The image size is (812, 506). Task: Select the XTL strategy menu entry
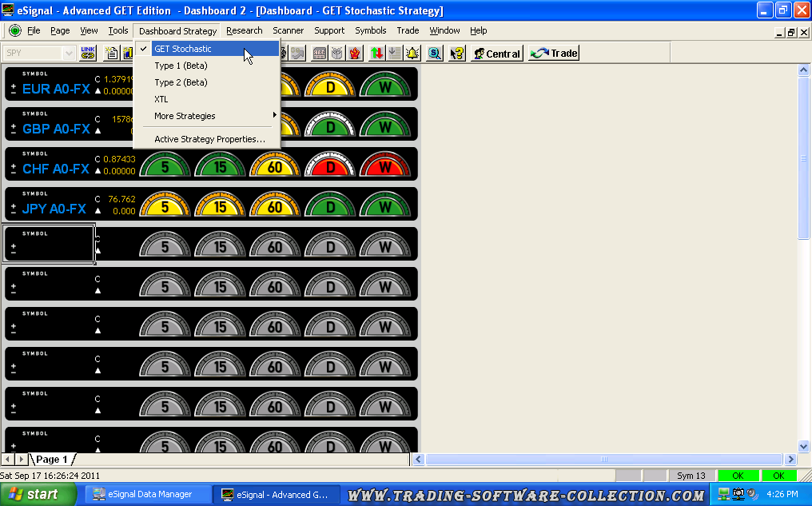[x=161, y=99]
